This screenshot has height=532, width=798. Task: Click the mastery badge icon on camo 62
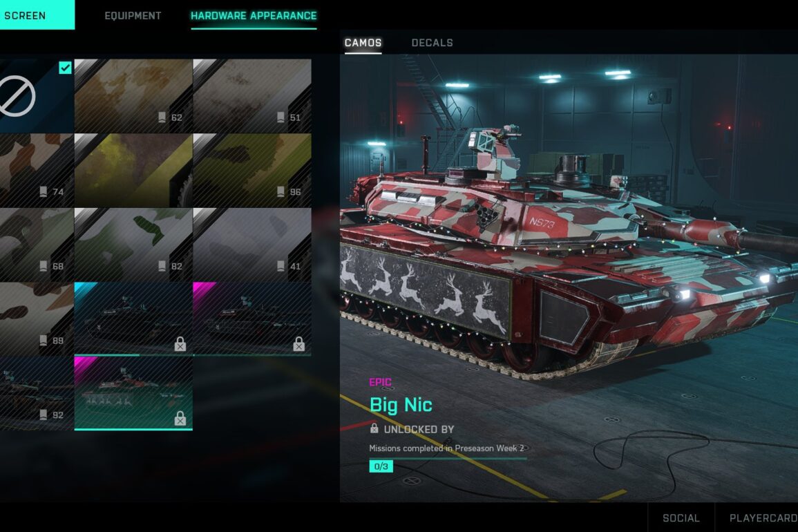click(x=162, y=117)
